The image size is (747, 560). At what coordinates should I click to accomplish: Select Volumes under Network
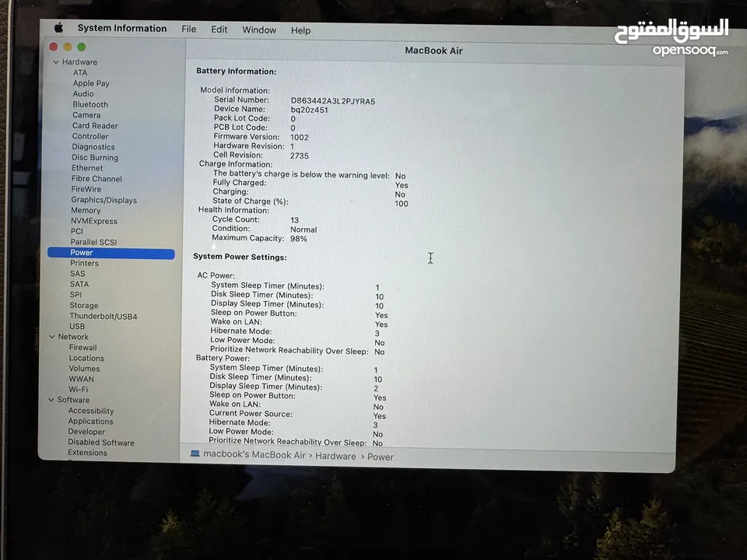tap(84, 369)
